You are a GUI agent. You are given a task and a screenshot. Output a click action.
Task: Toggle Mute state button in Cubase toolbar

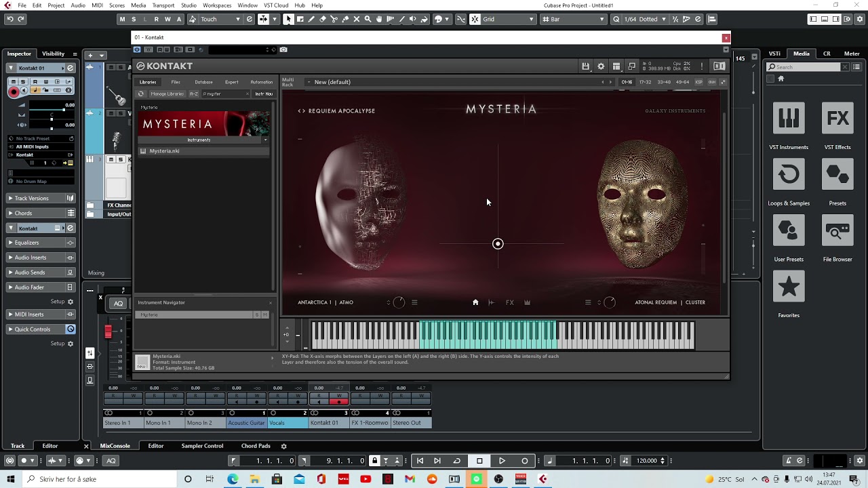coord(122,19)
